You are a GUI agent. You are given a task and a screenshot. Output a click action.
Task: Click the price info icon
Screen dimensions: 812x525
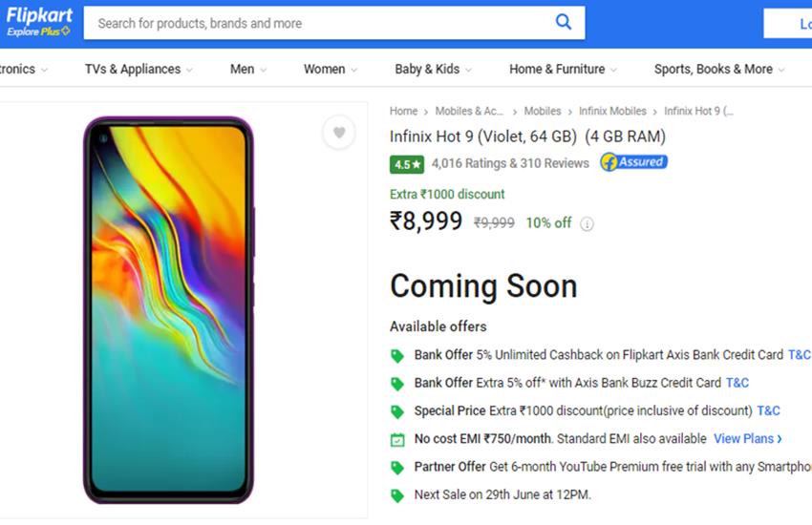tap(587, 224)
